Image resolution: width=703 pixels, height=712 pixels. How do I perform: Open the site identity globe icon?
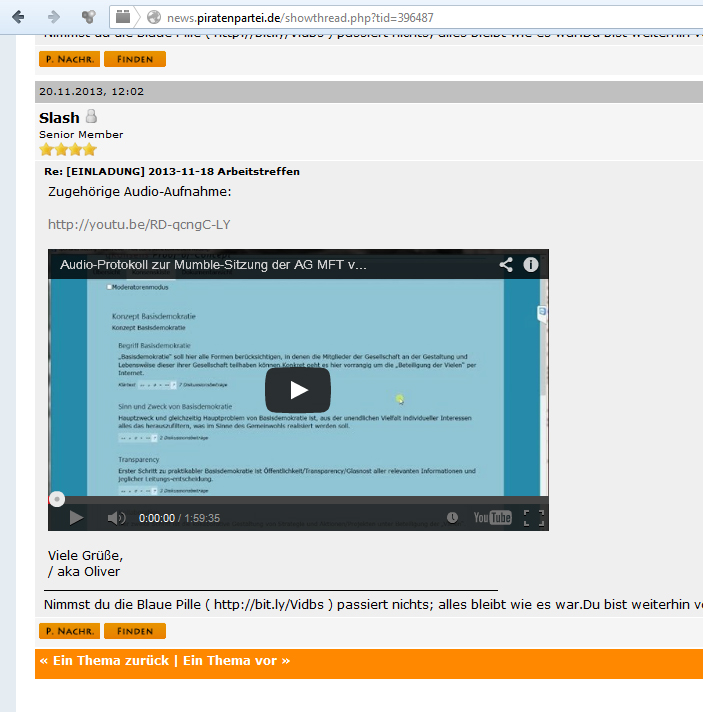[153, 17]
